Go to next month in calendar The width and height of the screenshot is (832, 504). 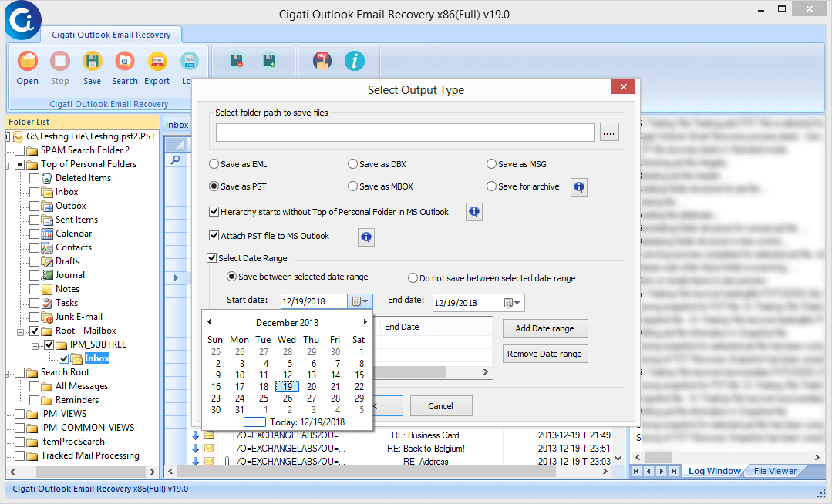pyautogui.click(x=365, y=322)
